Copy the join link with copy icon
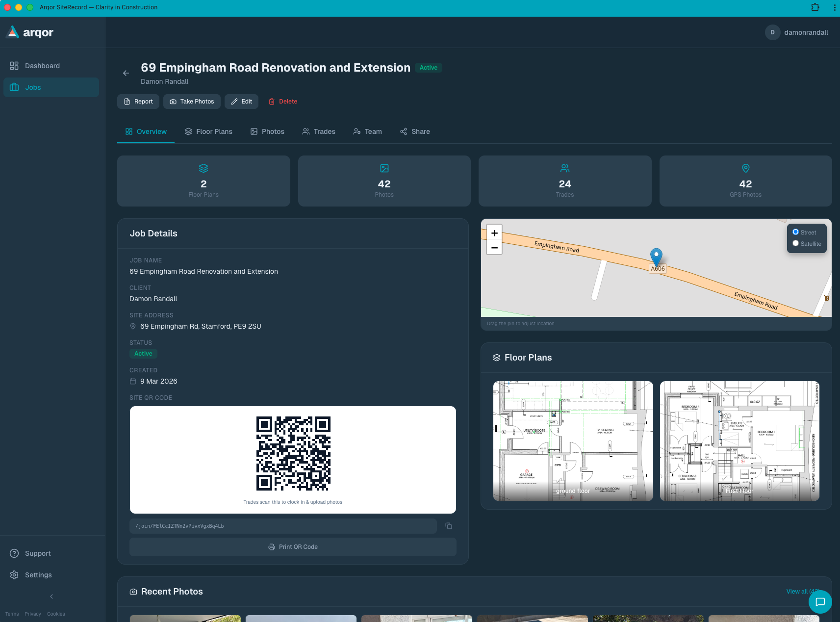 449,526
